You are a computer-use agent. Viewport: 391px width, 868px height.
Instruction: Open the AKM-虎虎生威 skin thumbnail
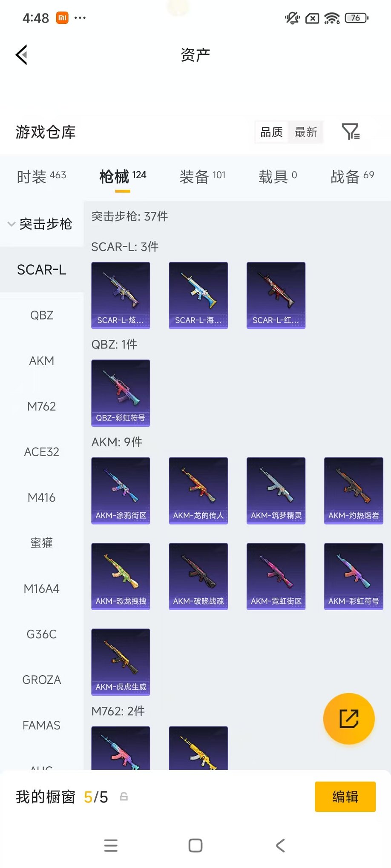point(121,662)
